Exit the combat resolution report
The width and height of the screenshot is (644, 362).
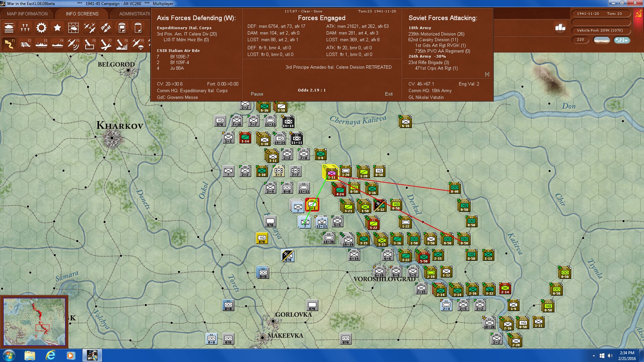point(389,94)
